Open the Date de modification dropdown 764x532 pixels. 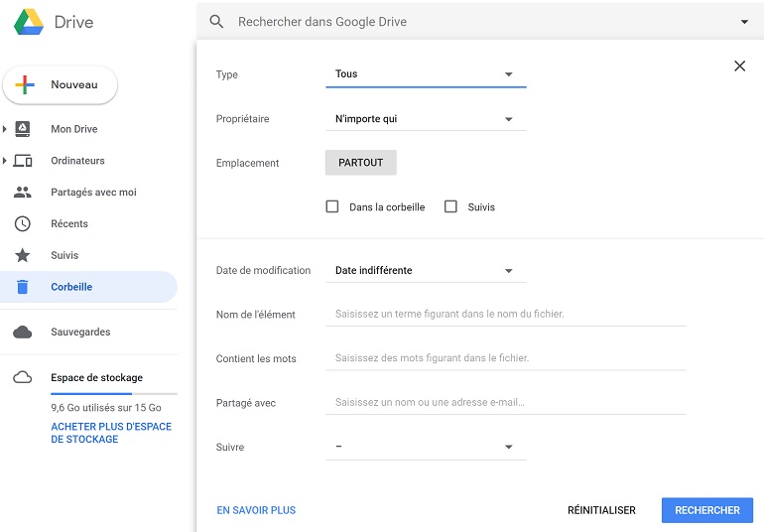(x=426, y=271)
